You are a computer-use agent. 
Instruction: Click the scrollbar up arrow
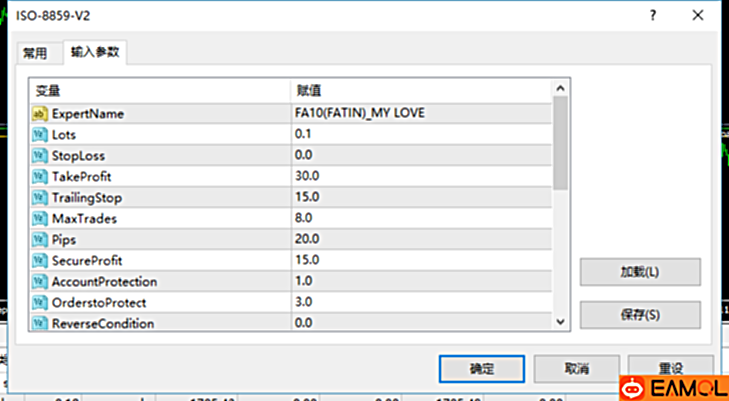pyautogui.click(x=560, y=90)
